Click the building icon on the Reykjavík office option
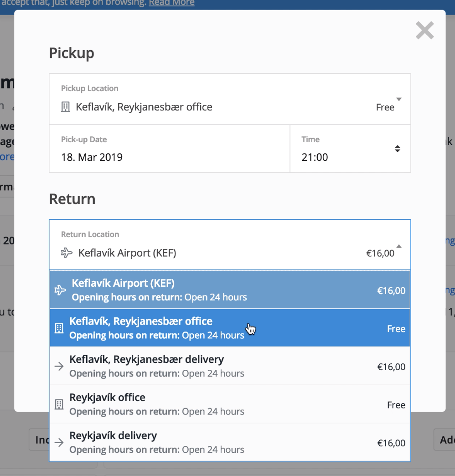This screenshot has height=476, width=455. [x=59, y=404]
